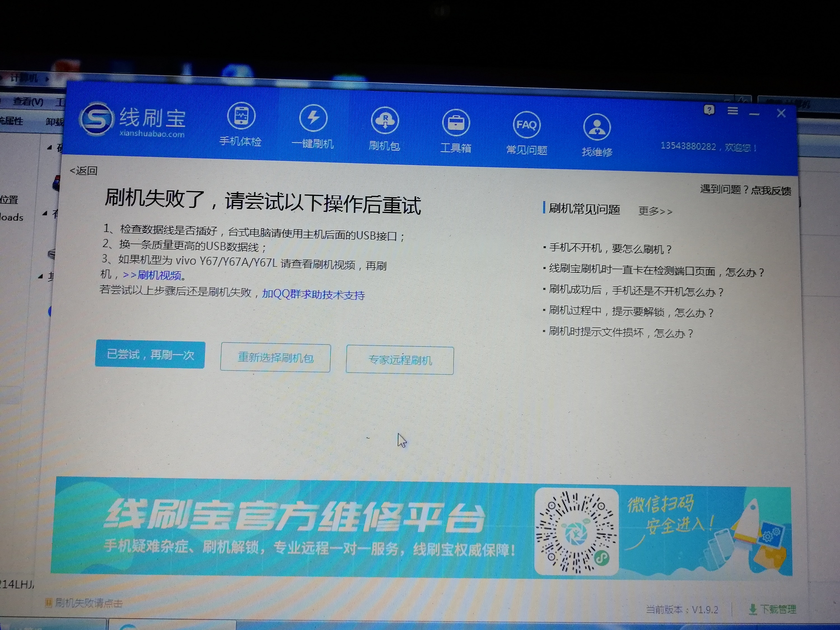Click the 一键刷机 lightning bolt icon
This screenshot has width=840, height=630.
click(312, 118)
